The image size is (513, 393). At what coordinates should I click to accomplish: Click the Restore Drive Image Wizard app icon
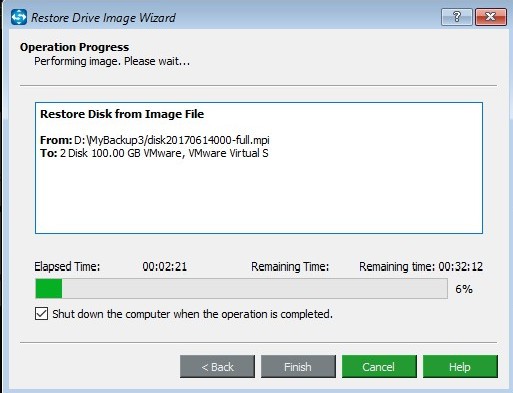(19, 17)
